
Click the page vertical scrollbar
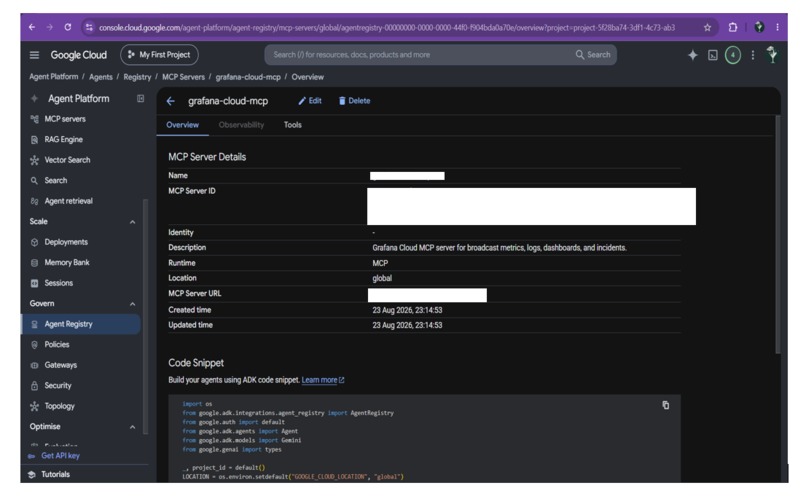pyautogui.click(x=778, y=234)
